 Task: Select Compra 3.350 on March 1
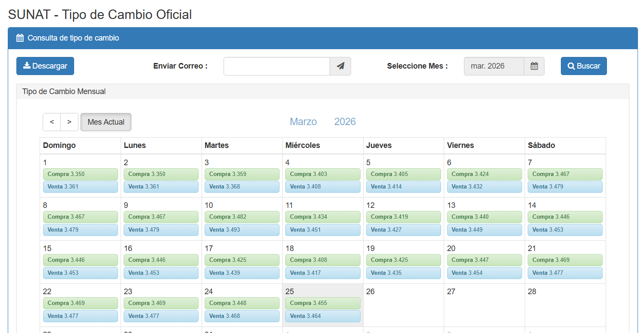[x=80, y=174]
